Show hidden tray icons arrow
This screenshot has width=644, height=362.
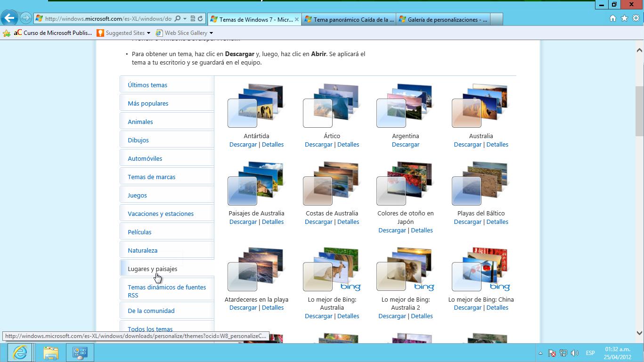pyautogui.click(x=540, y=353)
